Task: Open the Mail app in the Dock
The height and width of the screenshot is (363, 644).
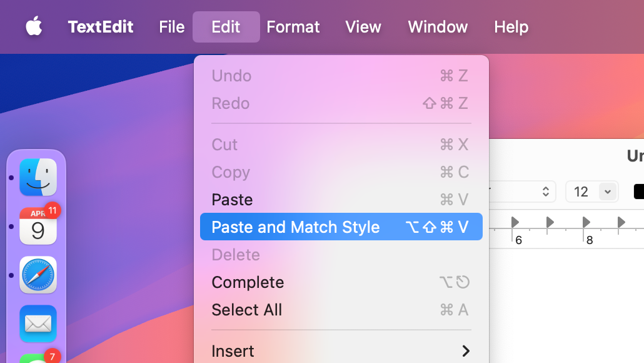Action: (38, 324)
